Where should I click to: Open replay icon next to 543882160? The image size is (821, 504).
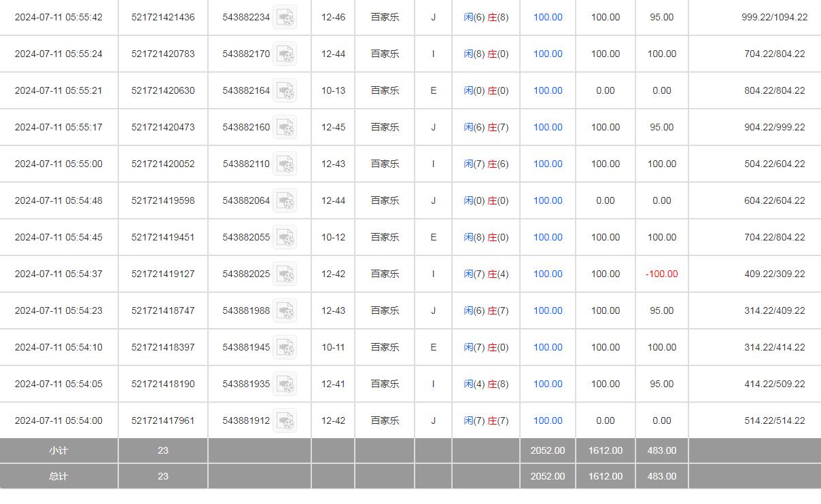[x=285, y=127]
